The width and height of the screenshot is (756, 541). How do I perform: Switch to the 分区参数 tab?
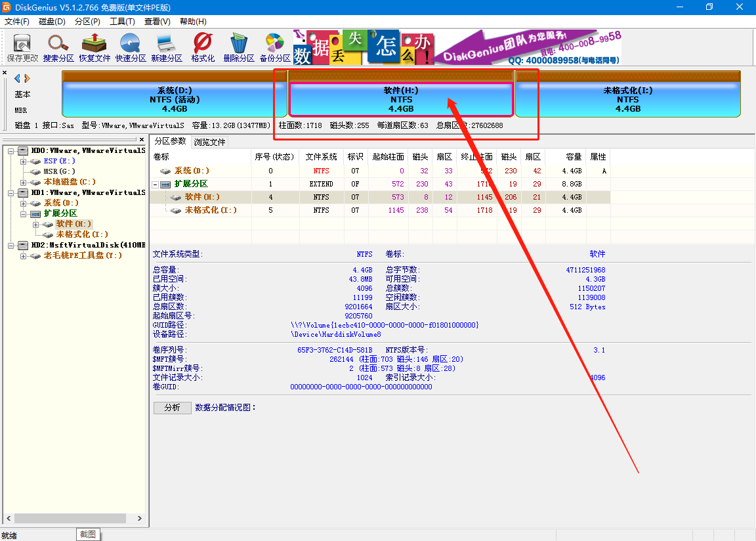[x=170, y=141]
